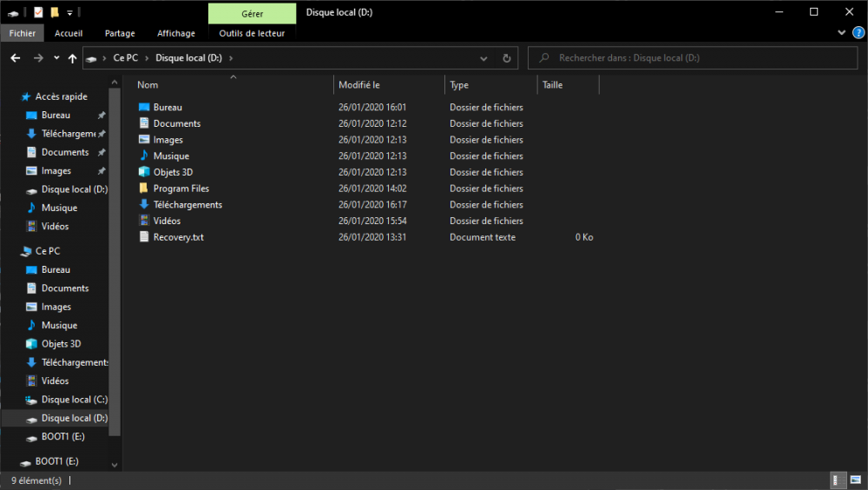Image resolution: width=868 pixels, height=490 pixels.
Task: Select the Recovery.txt file
Action: [x=178, y=237]
